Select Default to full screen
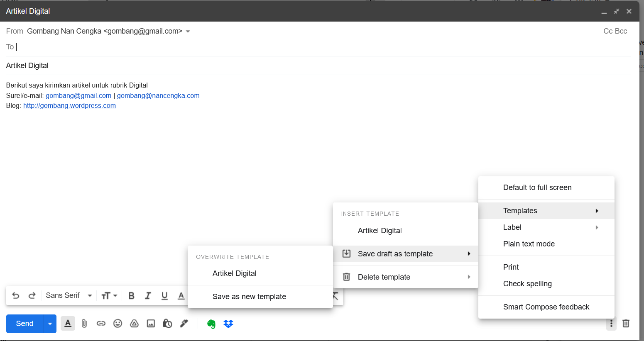The height and width of the screenshot is (341, 644). coord(546,188)
